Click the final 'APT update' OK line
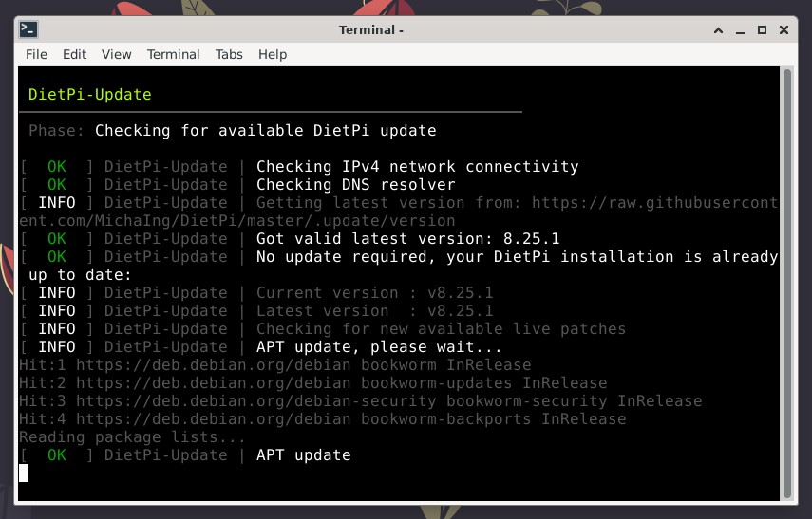This screenshot has height=519, width=812. pos(304,455)
